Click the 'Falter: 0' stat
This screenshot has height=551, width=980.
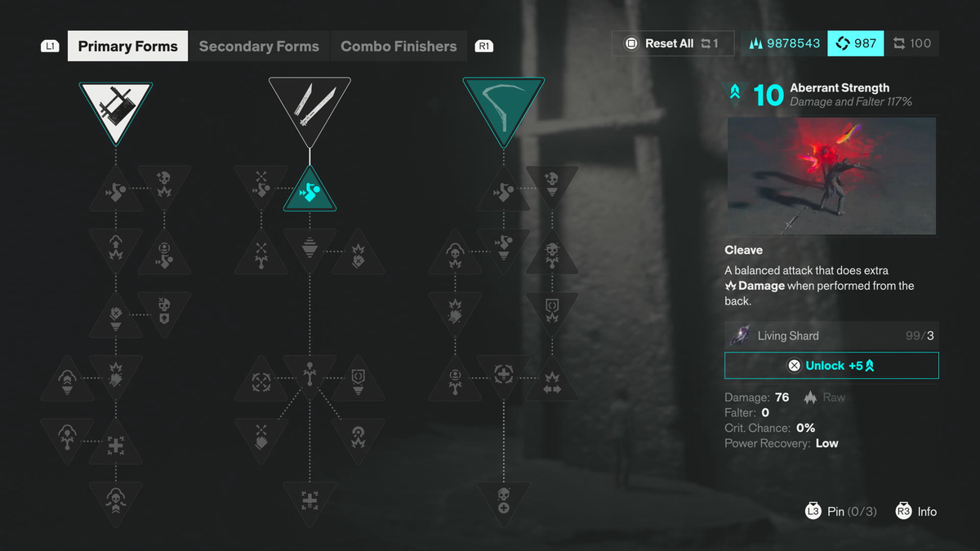pyautogui.click(x=747, y=412)
